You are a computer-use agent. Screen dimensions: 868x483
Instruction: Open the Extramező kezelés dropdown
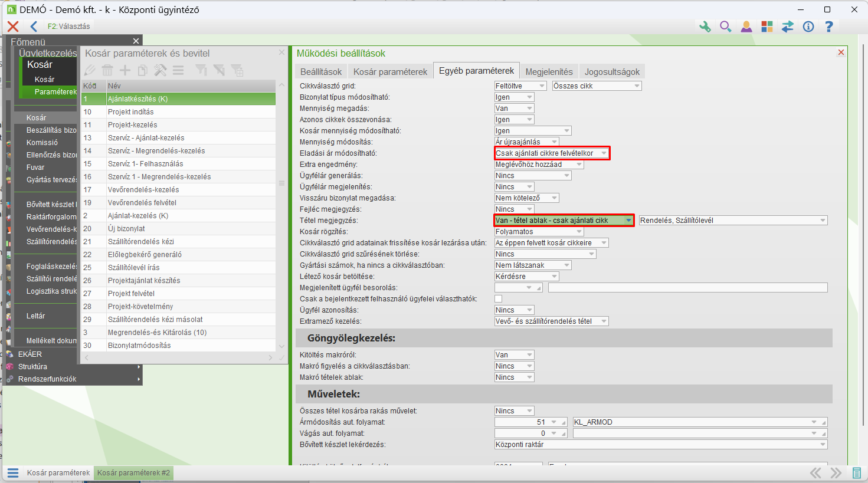click(551, 321)
